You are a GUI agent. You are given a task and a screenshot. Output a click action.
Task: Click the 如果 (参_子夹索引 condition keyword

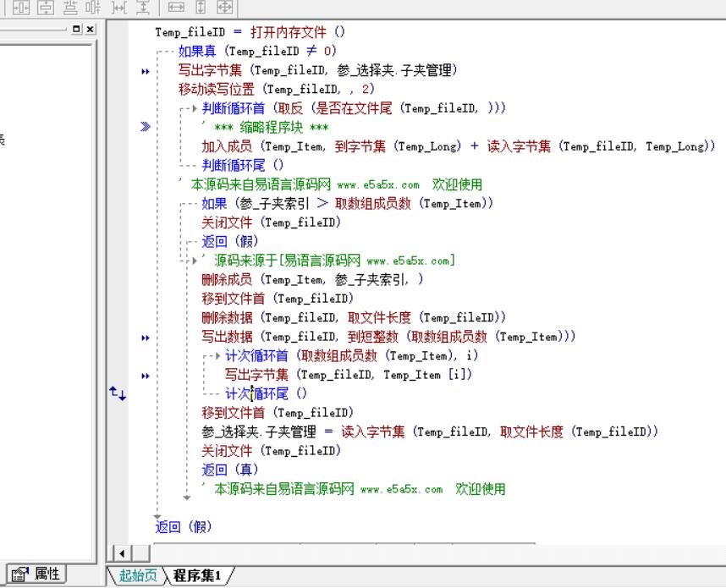(214, 203)
